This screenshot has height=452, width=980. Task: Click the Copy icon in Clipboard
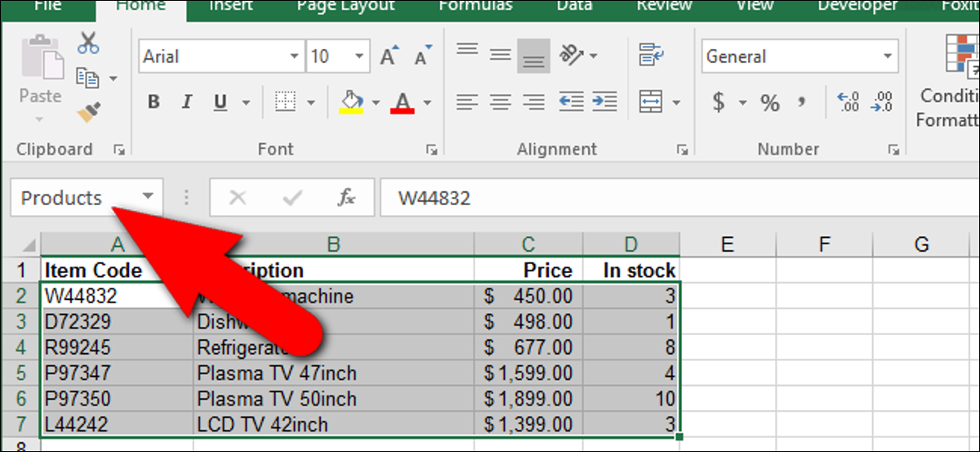click(x=87, y=78)
